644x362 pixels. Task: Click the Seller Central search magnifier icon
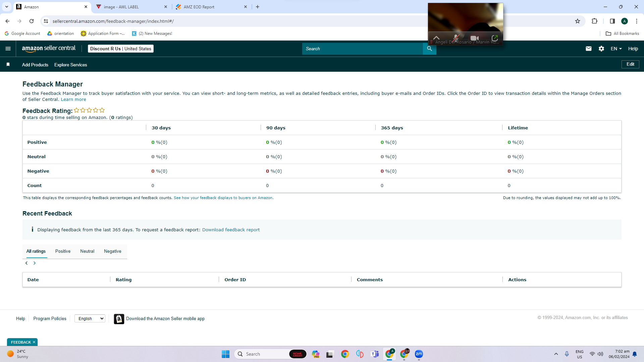pos(429,49)
